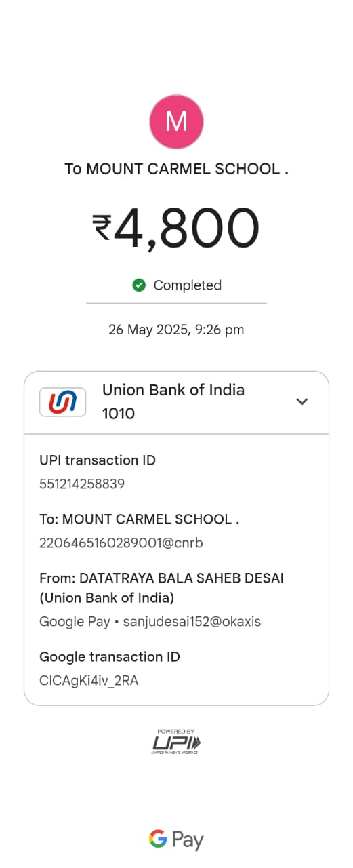Click the To MOUNT CARMEL SCHOOL heading
Image resolution: width=353 pixels, height=868 pixels.
[176, 169]
